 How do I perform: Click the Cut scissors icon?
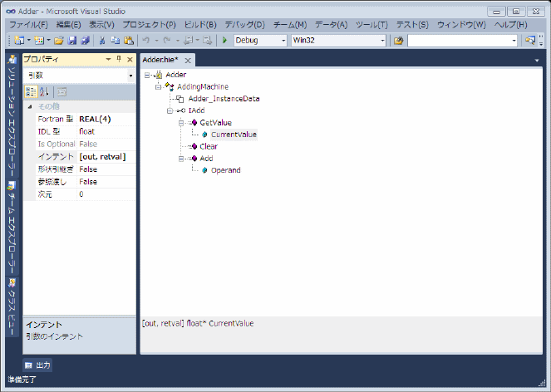(102, 40)
